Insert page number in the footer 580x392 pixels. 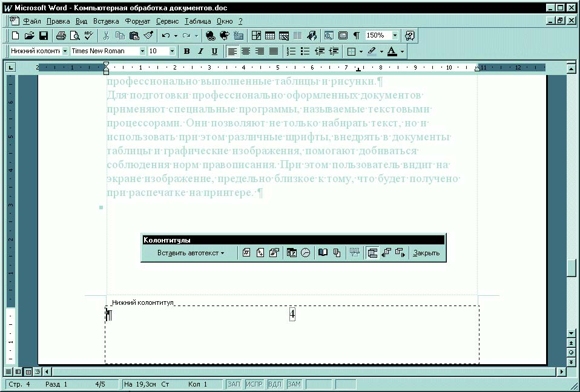coord(246,253)
